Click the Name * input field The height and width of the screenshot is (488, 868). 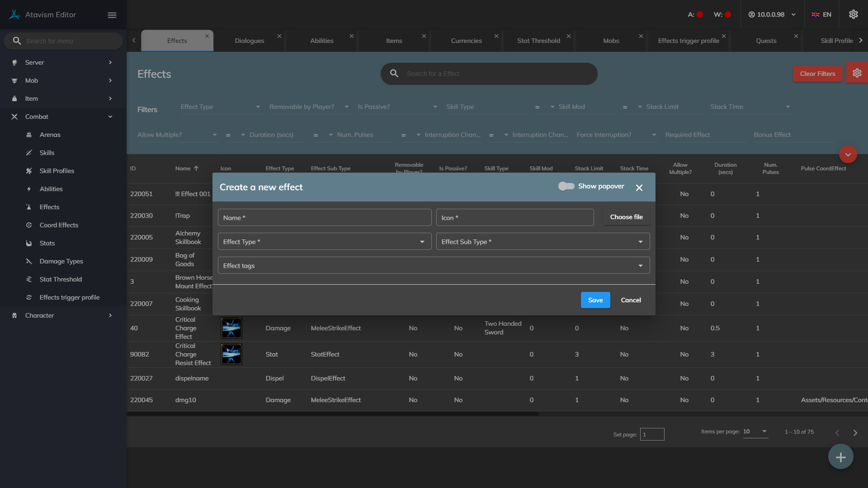324,218
